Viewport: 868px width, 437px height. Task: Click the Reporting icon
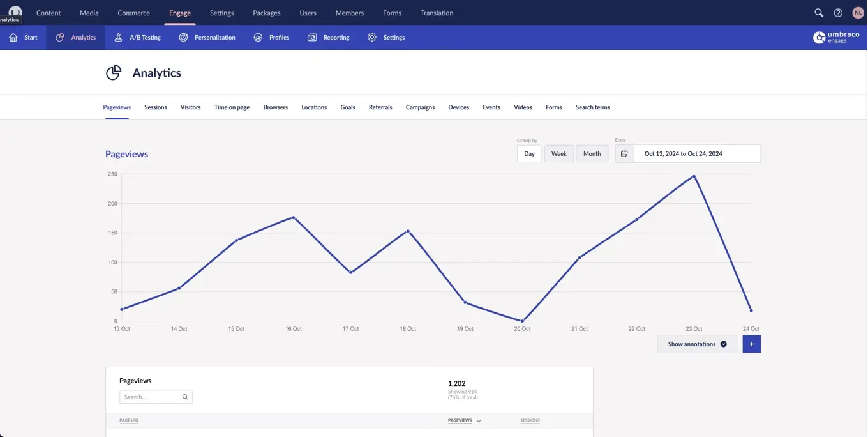[312, 38]
